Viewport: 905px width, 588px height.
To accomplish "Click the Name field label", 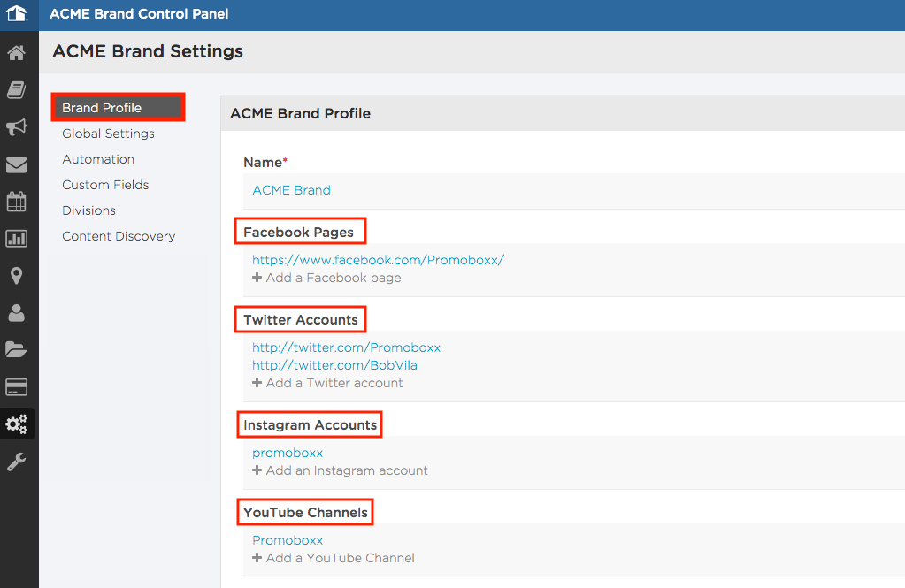I will tap(265, 163).
